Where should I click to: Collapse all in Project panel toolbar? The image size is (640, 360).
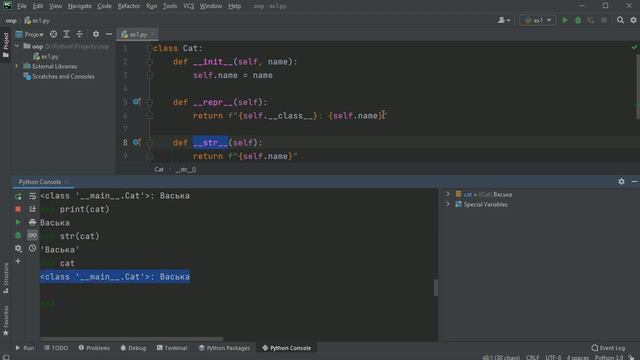pyautogui.click(x=80, y=34)
